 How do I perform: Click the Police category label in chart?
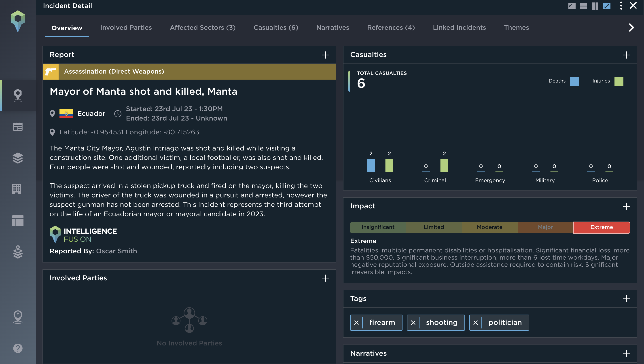[x=600, y=180]
